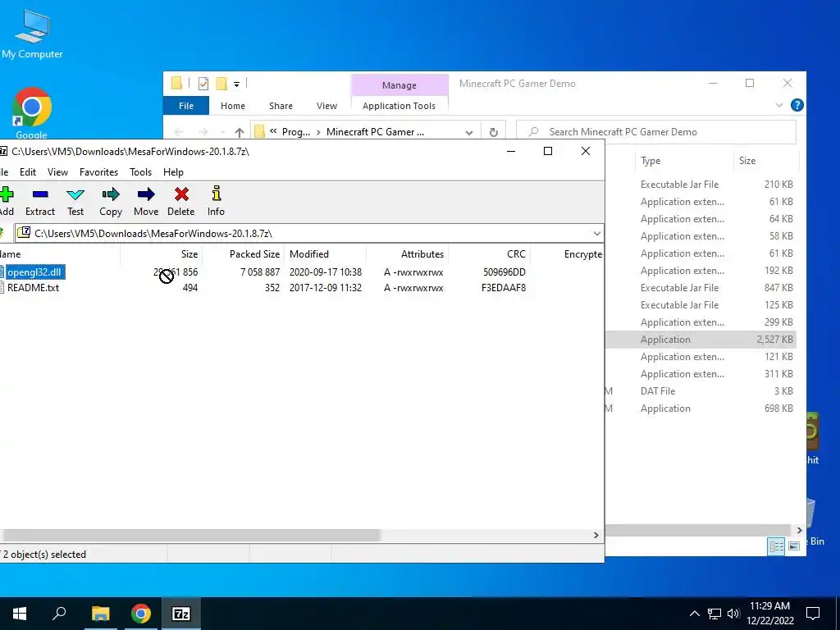
Task: Click the network tray icon
Action: [x=714, y=614]
